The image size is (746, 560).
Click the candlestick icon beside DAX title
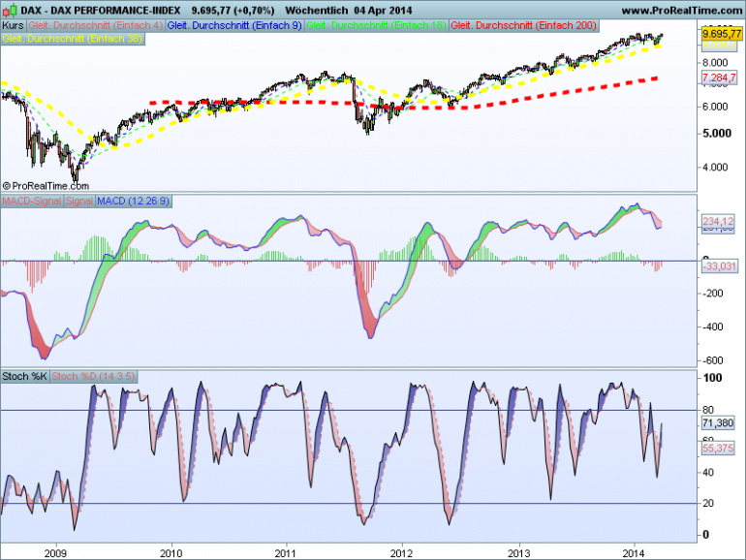[x=10, y=10]
